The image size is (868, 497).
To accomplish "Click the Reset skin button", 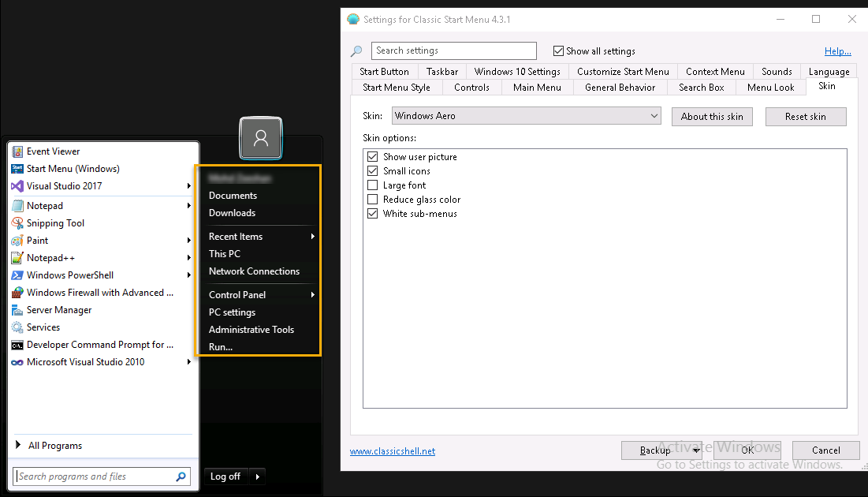I will [x=806, y=116].
